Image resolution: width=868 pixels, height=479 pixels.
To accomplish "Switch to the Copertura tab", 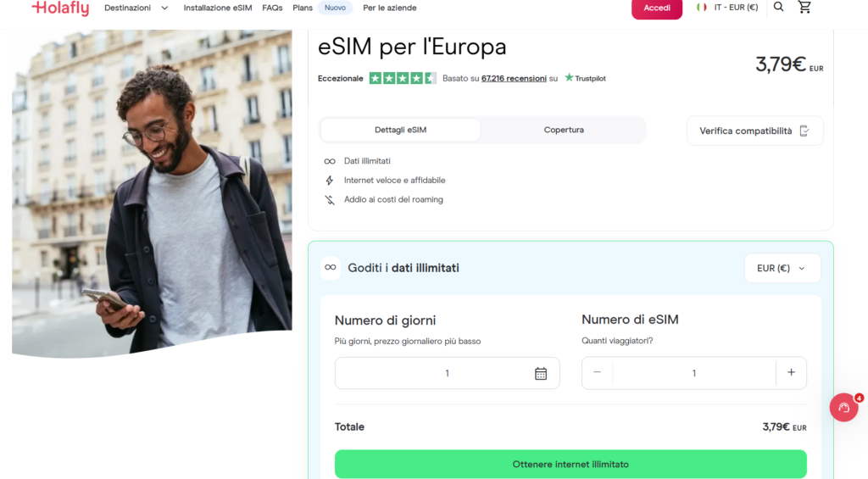I will pos(564,130).
